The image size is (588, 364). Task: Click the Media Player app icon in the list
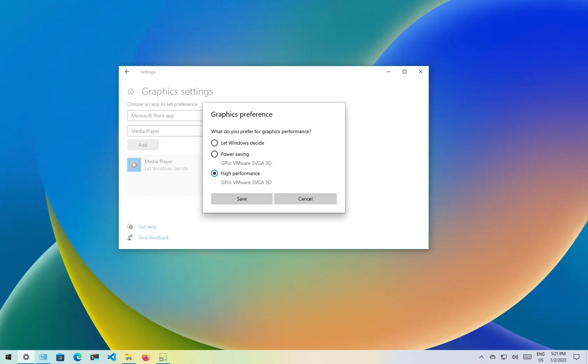pos(134,165)
